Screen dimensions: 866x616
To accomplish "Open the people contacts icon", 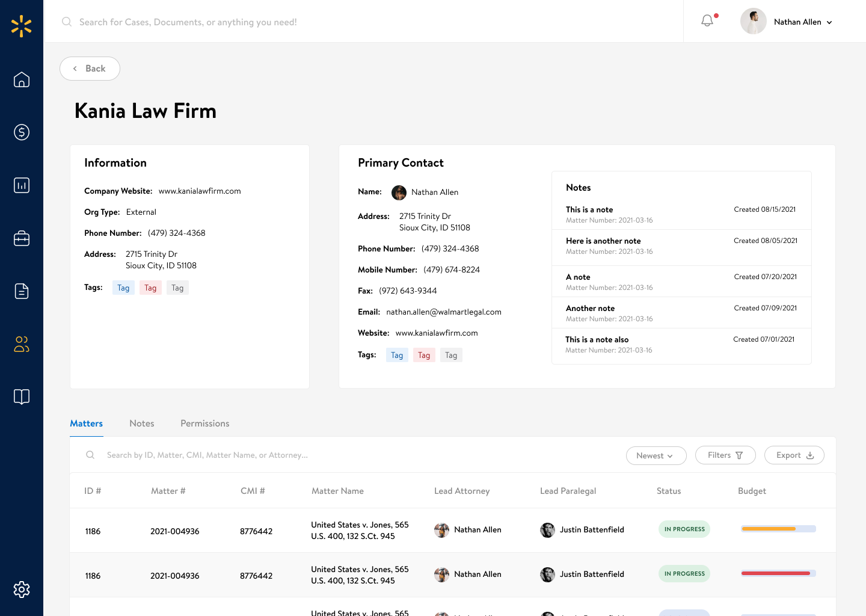I will 22,344.
